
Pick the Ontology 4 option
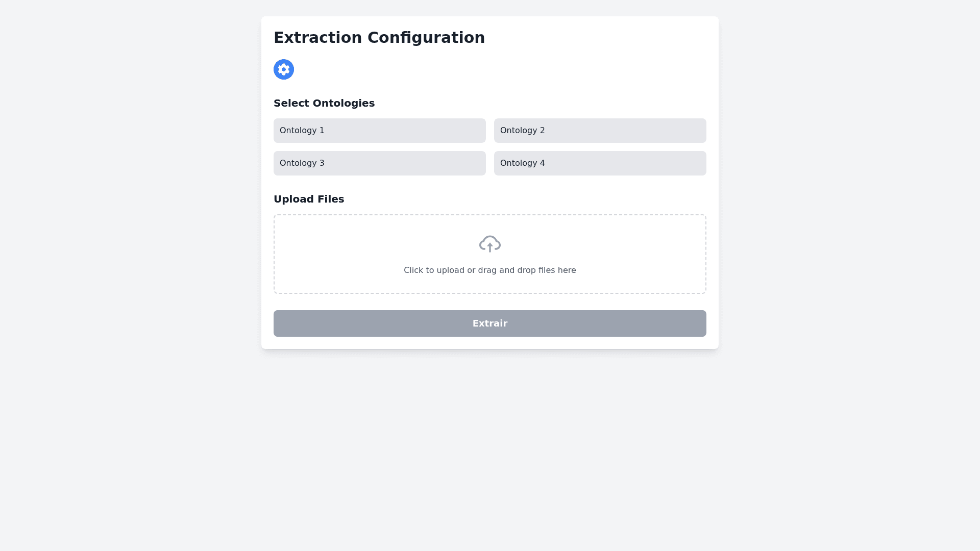600,163
